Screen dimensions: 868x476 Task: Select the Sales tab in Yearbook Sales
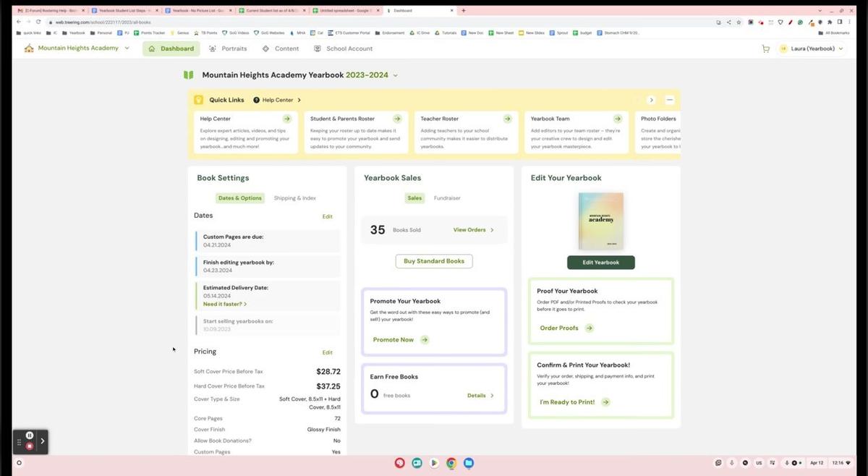(414, 198)
